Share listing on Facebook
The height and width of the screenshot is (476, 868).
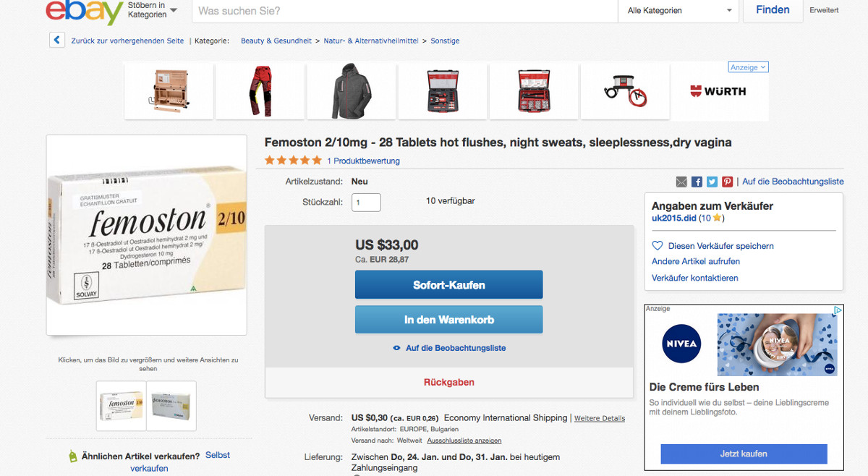pyautogui.click(x=697, y=182)
